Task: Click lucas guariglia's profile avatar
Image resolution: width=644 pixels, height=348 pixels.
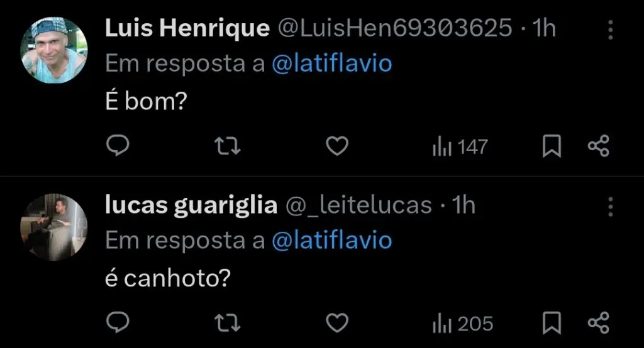Action: click(x=54, y=227)
